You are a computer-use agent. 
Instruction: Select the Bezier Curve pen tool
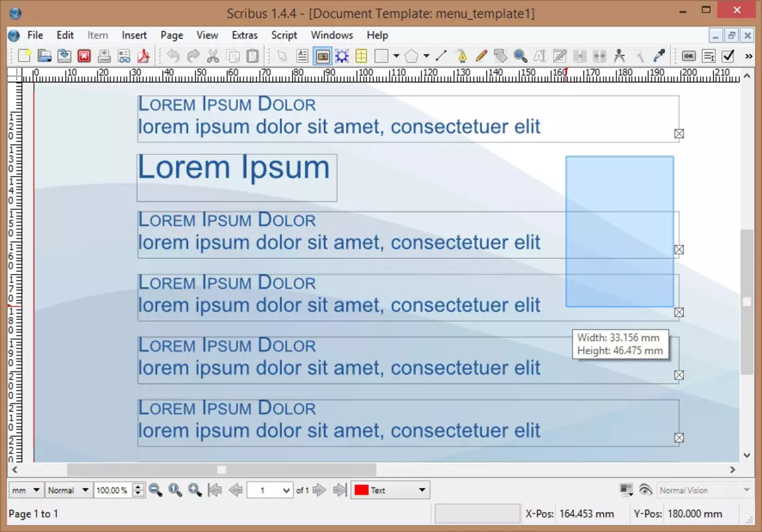pos(461,56)
